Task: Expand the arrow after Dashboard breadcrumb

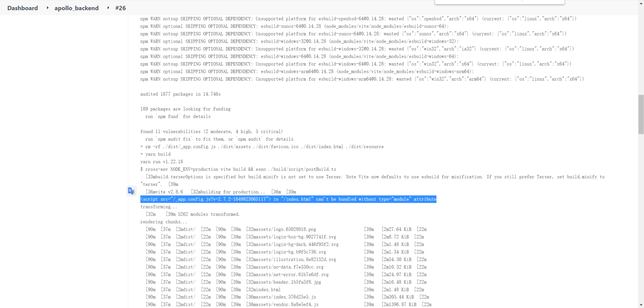Action: (48, 8)
